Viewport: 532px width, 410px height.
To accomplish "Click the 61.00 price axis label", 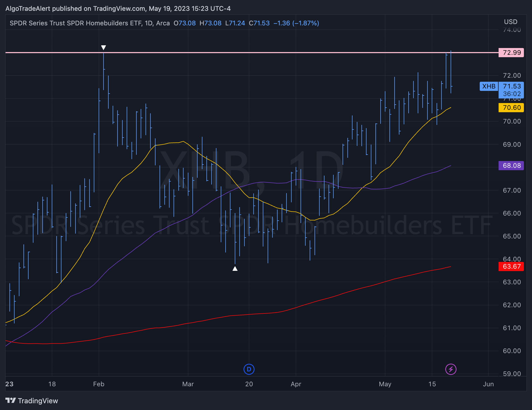I will [512, 328].
